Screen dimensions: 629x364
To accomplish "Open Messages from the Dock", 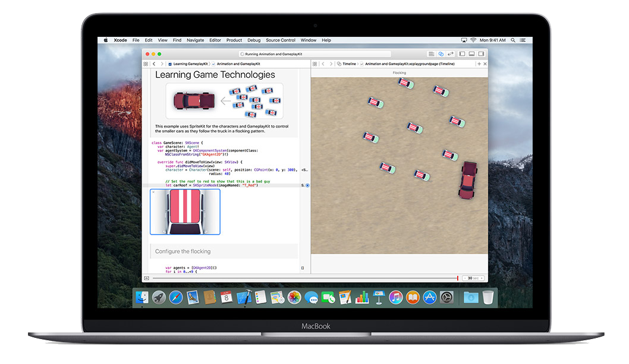I will 312,297.
